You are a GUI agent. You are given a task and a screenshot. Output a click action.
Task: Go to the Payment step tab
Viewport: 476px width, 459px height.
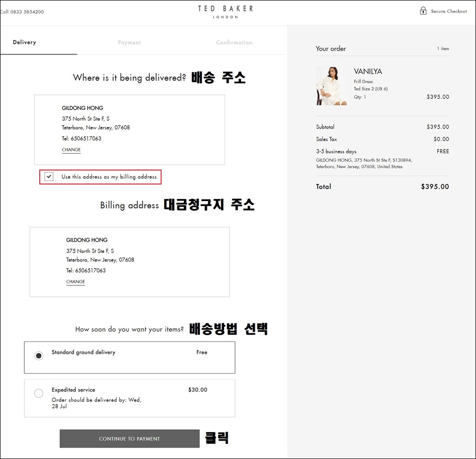tap(129, 43)
